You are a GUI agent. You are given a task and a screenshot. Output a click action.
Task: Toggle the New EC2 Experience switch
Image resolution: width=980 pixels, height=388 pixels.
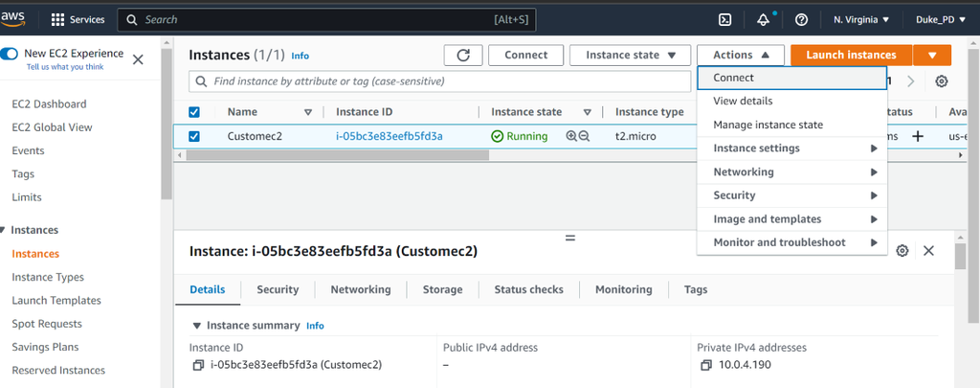coord(10,54)
